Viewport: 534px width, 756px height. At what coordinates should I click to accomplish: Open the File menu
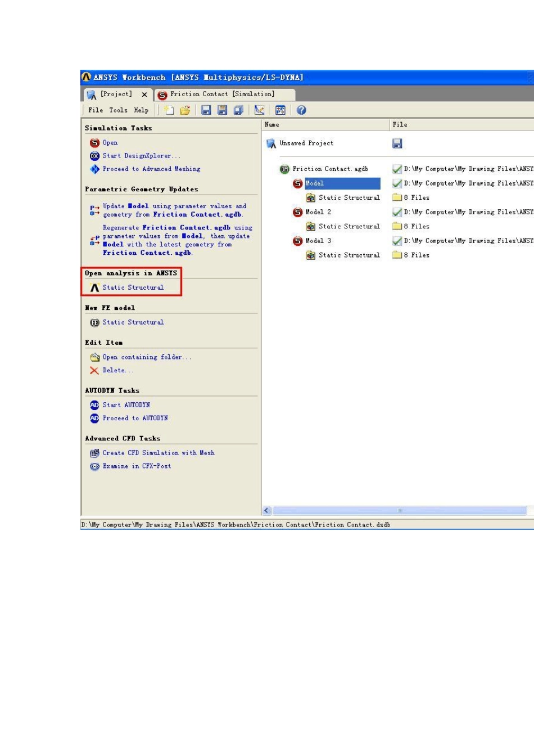pyautogui.click(x=96, y=110)
